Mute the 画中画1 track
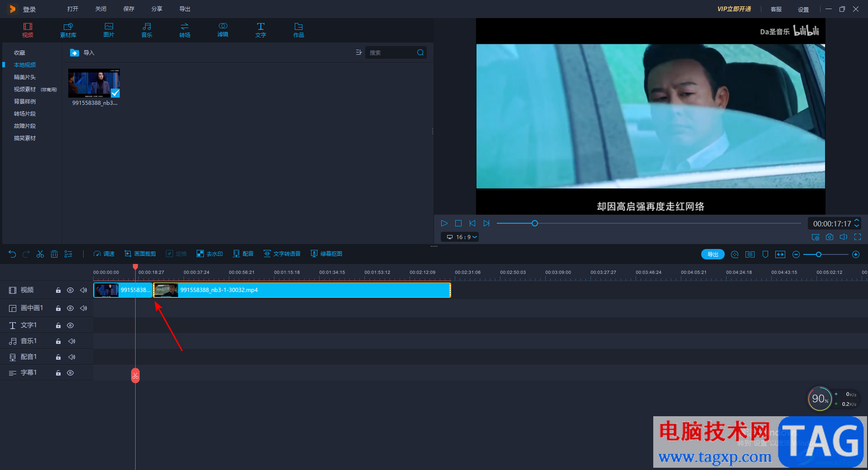The image size is (868, 470). (x=84, y=308)
